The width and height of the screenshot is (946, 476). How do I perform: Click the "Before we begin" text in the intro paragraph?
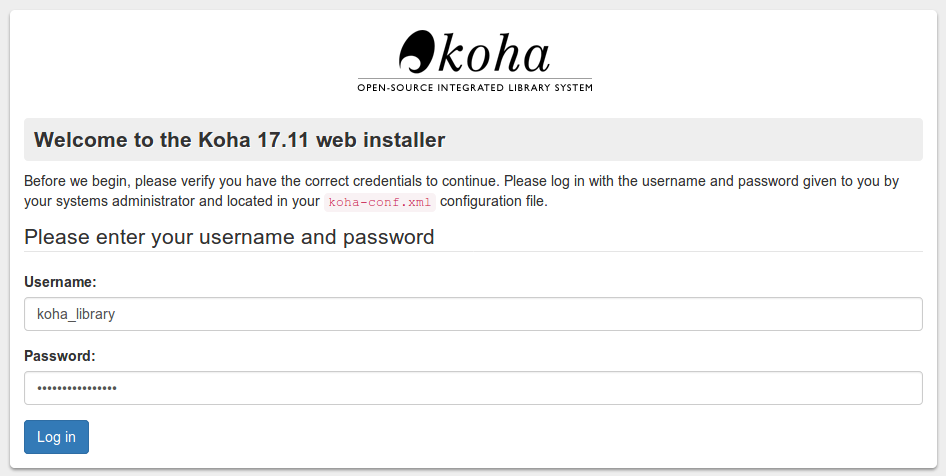(x=76, y=182)
